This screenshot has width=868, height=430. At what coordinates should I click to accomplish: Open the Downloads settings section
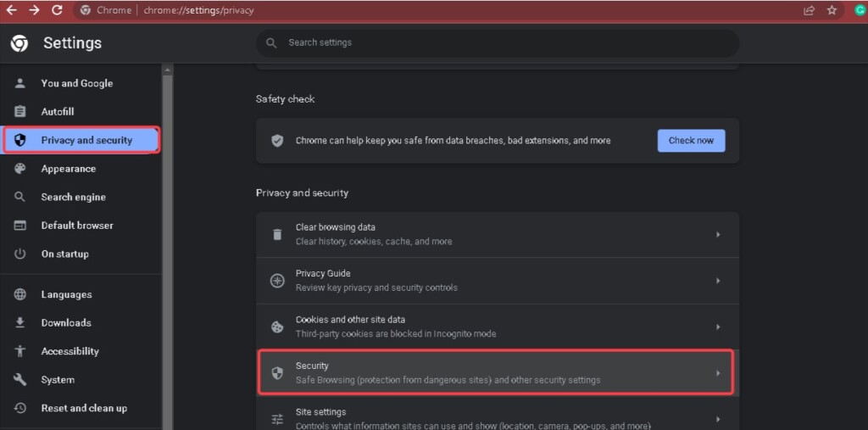(81, 322)
